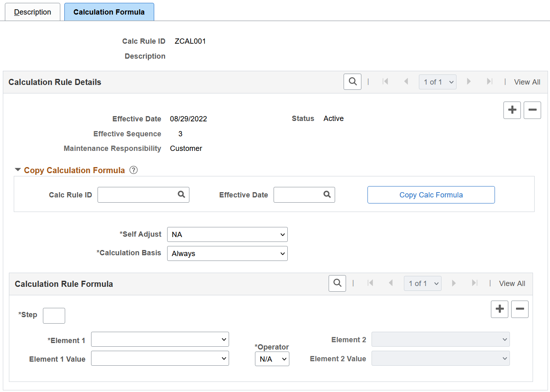
Task: Select the Calculation Formula tab
Action: pos(109,12)
